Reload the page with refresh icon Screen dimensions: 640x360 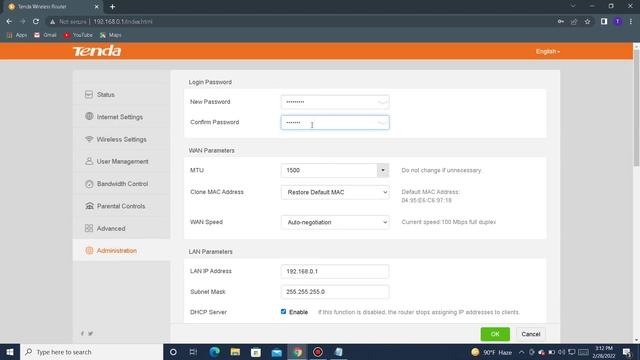pos(36,21)
